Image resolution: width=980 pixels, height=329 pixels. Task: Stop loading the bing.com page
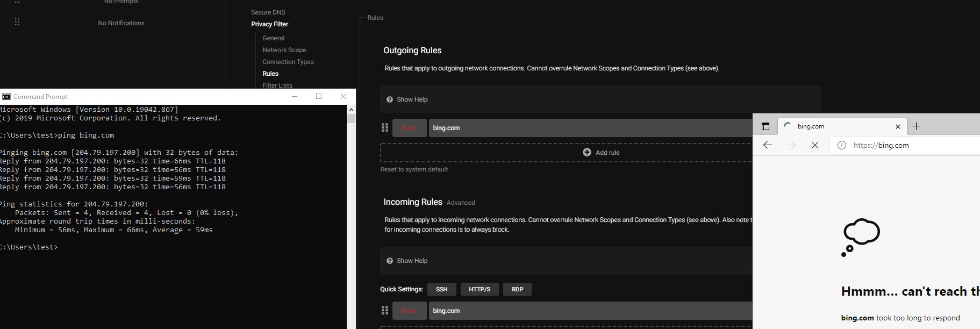coord(815,145)
